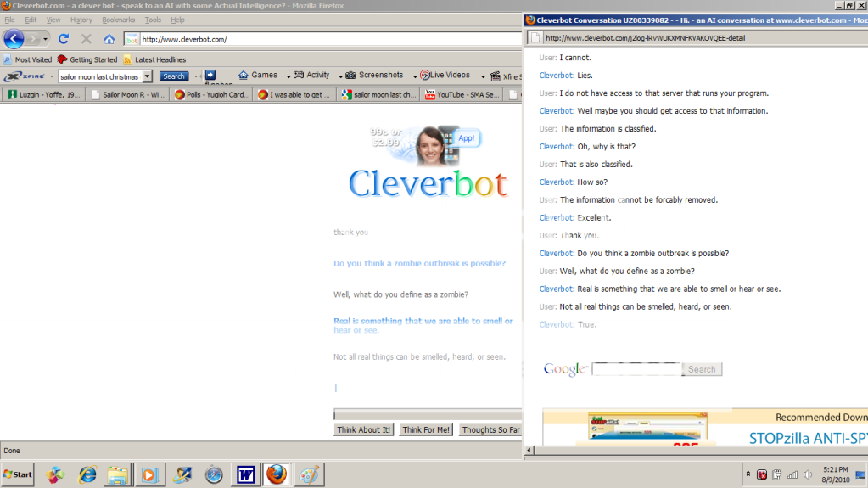This screenshot has height=488, width=868.
Task: Open Windows Media Player taskbar icon
Action: (x=149, y=474)
